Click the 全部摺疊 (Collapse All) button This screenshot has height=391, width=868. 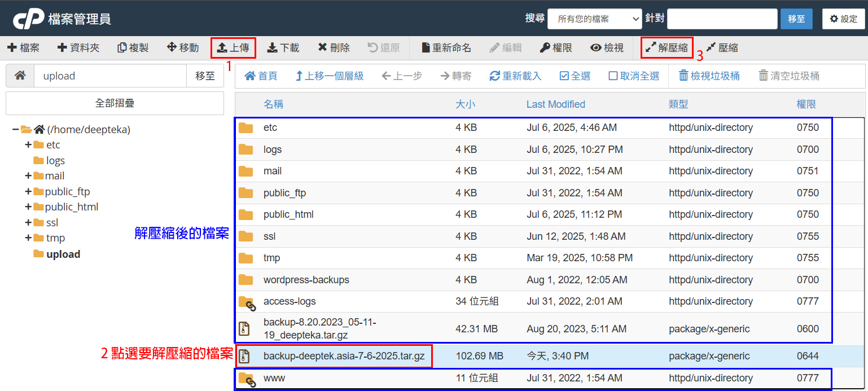115,103
